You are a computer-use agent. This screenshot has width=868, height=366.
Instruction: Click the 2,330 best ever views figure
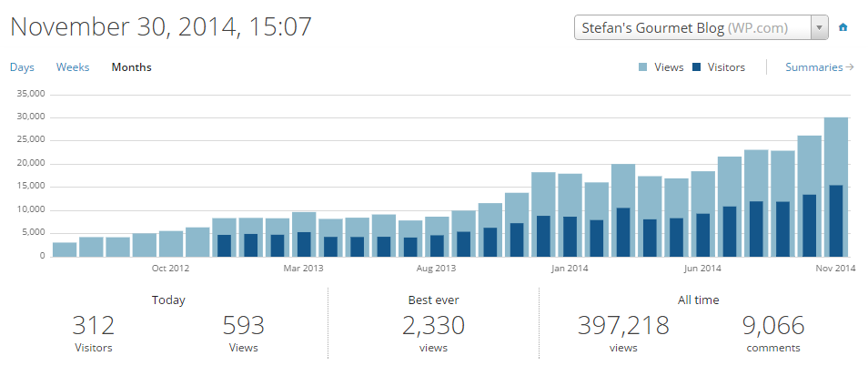click(x=433, y=326)
